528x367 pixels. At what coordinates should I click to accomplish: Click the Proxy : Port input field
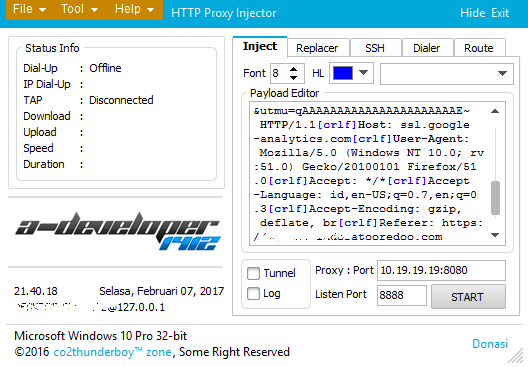(x=441, y=270)
